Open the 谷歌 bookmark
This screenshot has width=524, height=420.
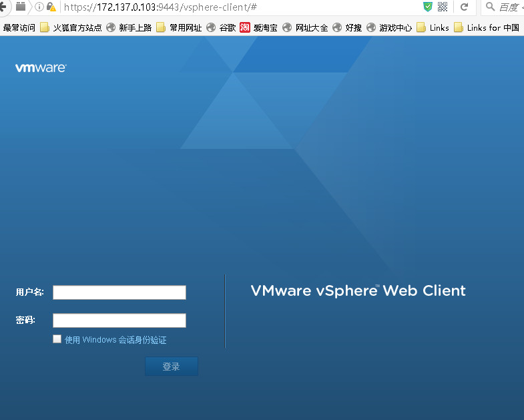coord(221,28)
